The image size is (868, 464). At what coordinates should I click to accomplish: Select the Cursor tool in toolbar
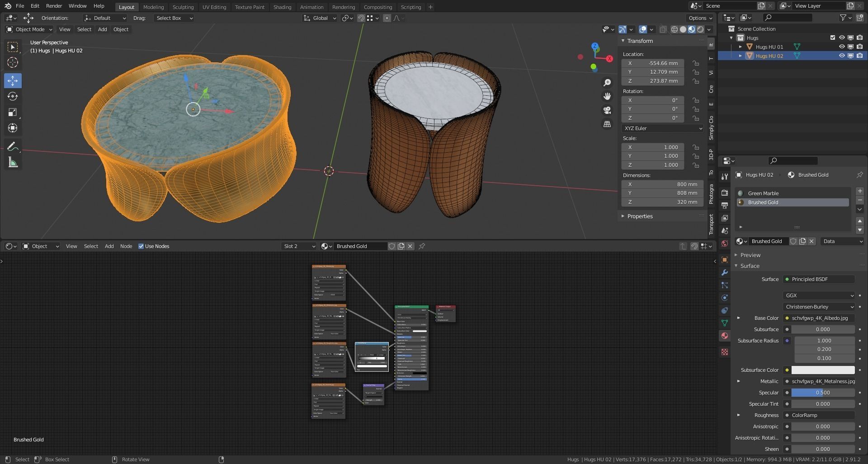[13, 62]
